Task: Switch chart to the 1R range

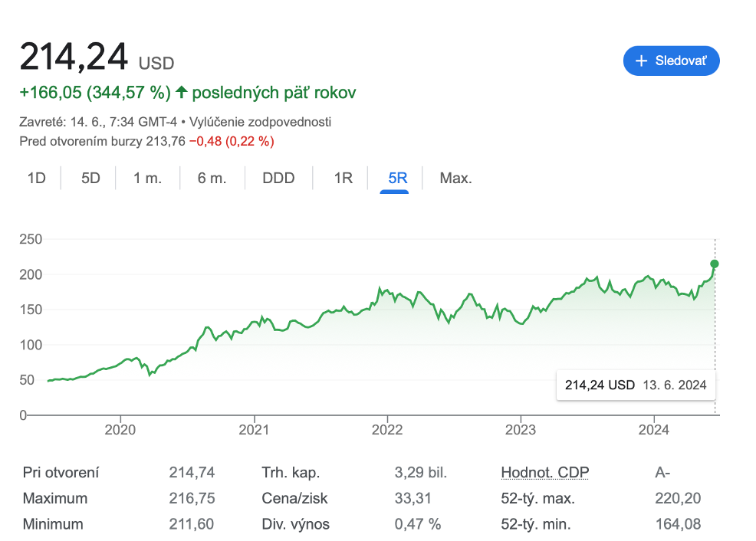Action: [x=343, y=179]
